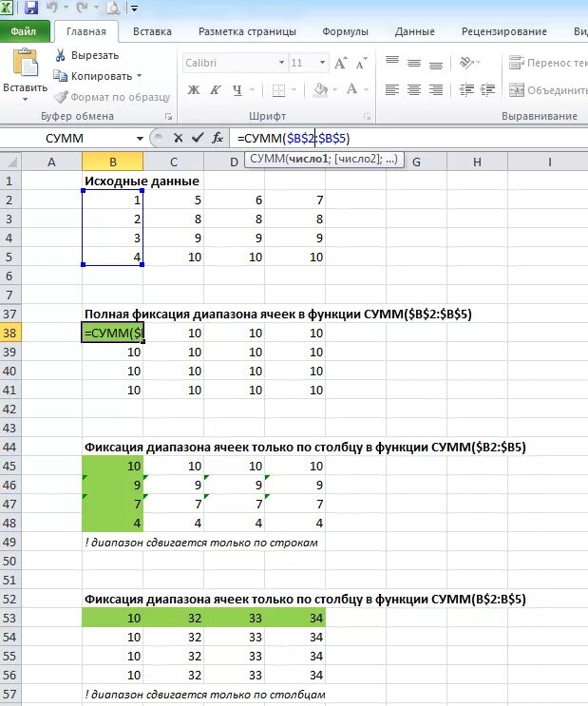Decrease font size with the small A icon

pos(362,63)
